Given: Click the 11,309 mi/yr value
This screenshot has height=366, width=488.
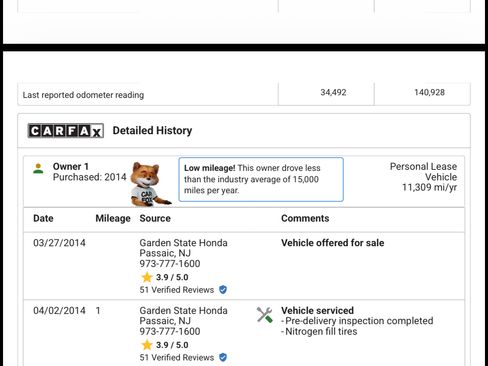Looking at the screenshot, I should (x=429, y=187).
